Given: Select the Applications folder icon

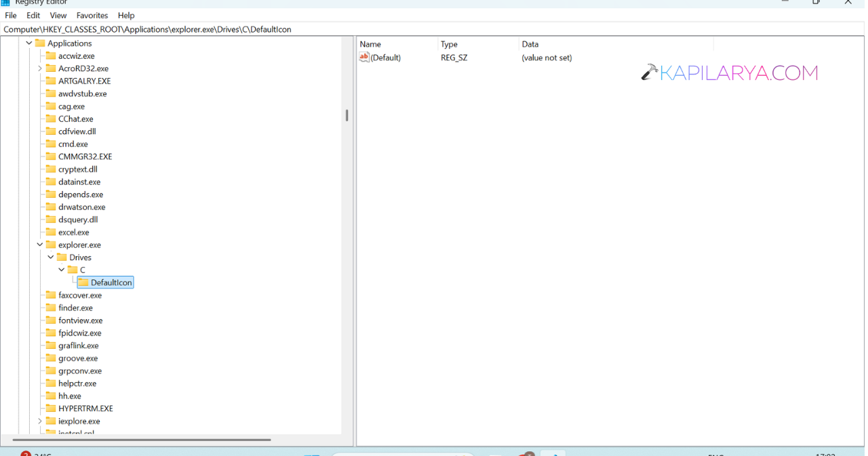Looking at the screenshot, I should 40,43.
